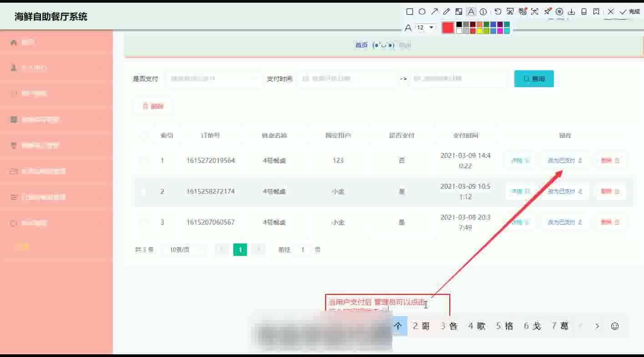
Task: Open the screenshot translate tool
Action: 523,12
